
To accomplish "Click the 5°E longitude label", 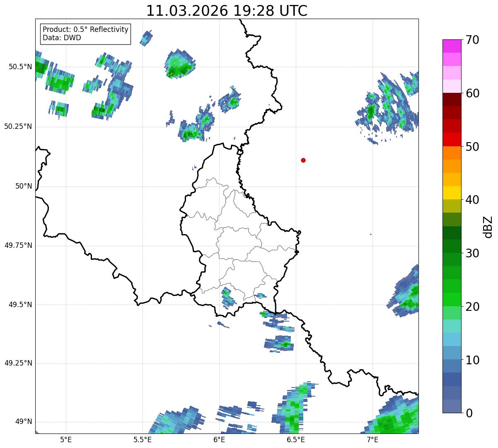I will (66, 439).
